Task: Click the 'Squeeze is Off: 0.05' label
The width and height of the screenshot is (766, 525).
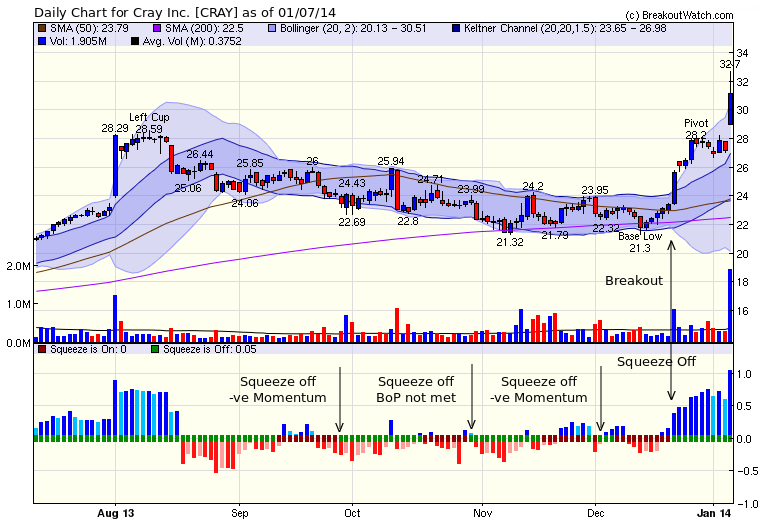Action: [210, 350]
